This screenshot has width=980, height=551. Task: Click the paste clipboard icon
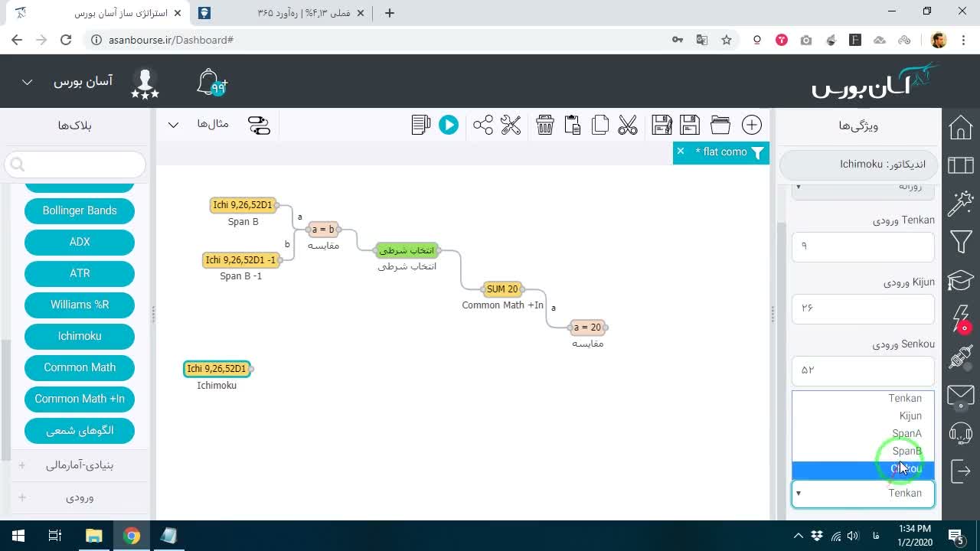tap(573, 125)
